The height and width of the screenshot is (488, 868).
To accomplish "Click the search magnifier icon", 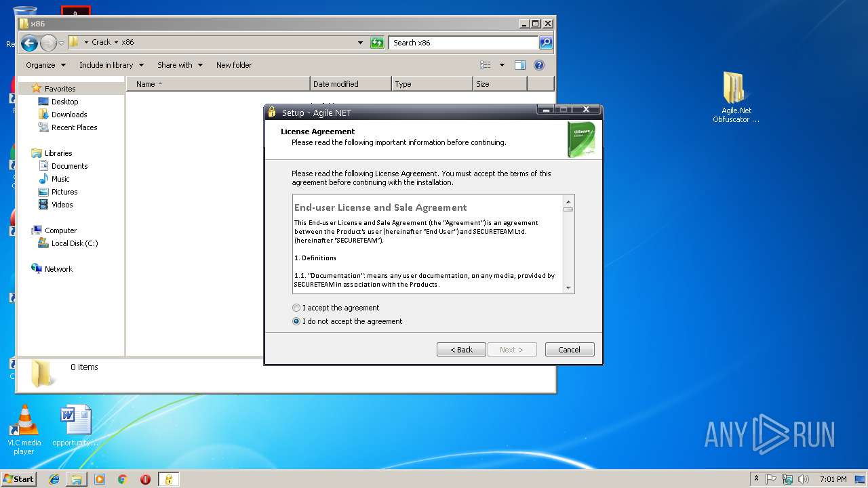I will point(546,43).
